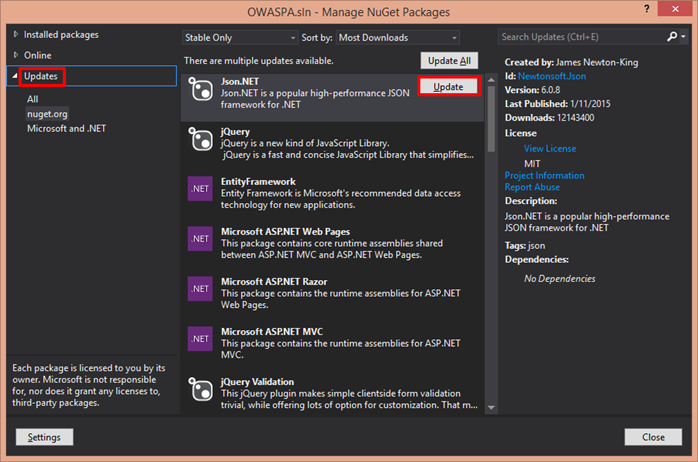Select All under Updates

[x=32, y=99]
